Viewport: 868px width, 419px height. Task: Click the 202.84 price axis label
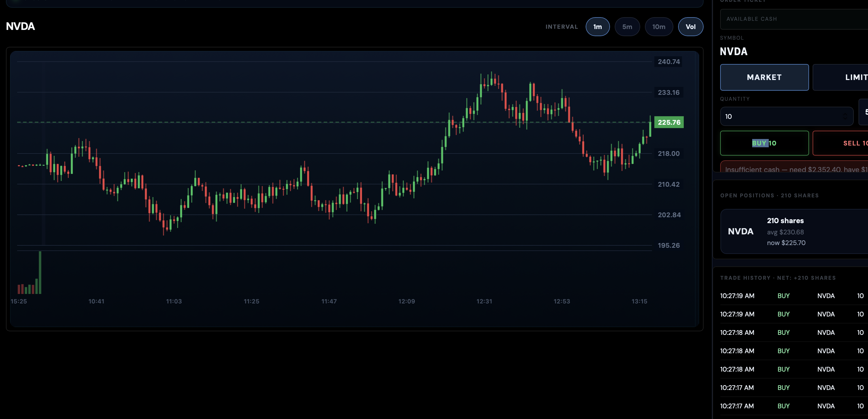[x=669, y=215]
